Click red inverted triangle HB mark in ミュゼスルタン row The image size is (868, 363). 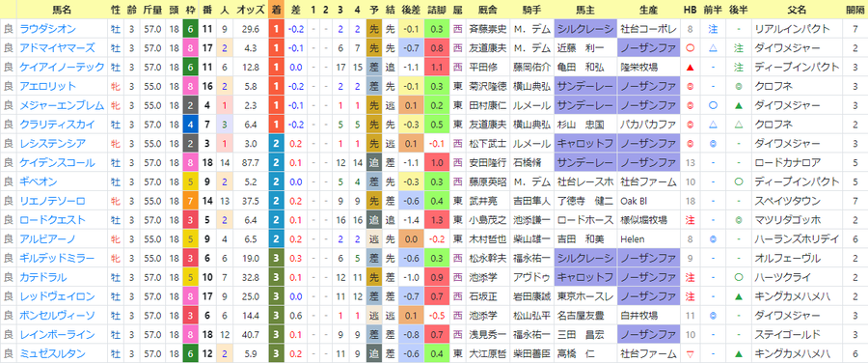click(x=690, y=353)
